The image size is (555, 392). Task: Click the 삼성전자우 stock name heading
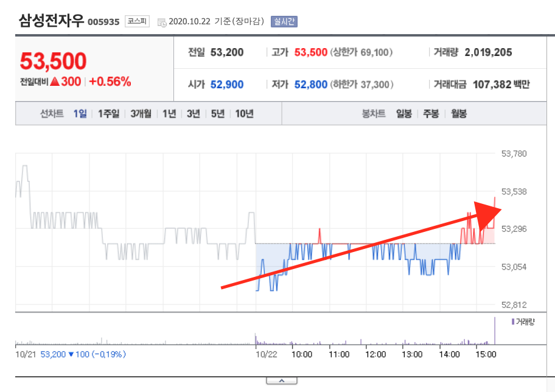(x=51, y=21)
